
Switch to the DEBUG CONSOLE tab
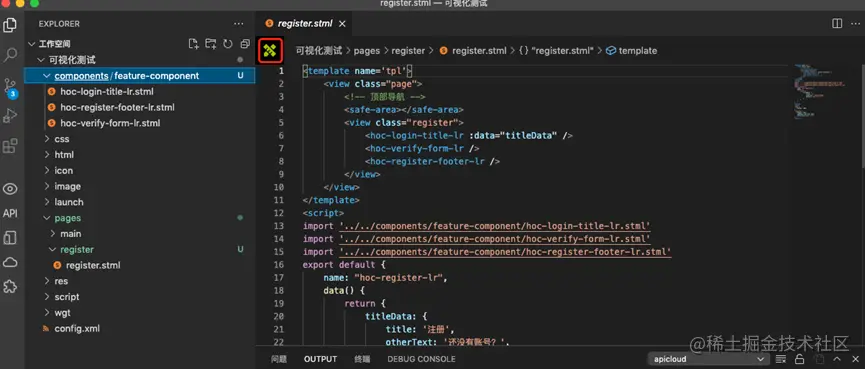pos(421,359)
